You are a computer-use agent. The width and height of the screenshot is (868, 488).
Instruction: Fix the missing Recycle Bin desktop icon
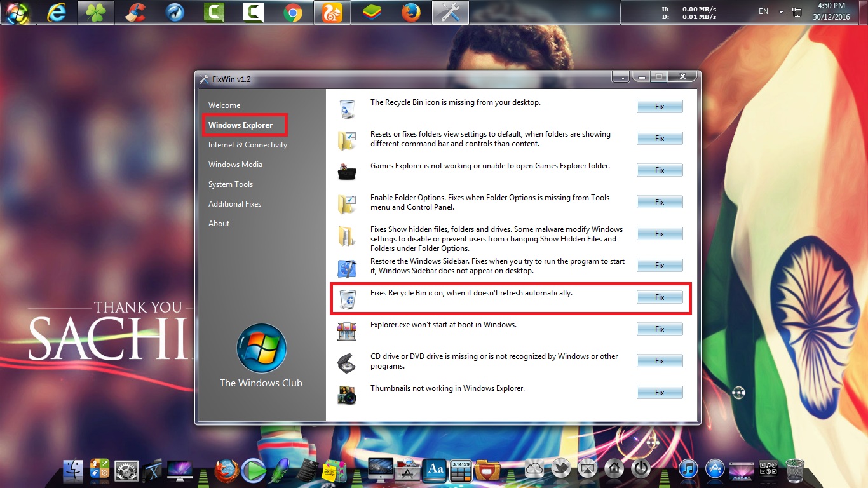pyautogui.click(x=660, y=107)
